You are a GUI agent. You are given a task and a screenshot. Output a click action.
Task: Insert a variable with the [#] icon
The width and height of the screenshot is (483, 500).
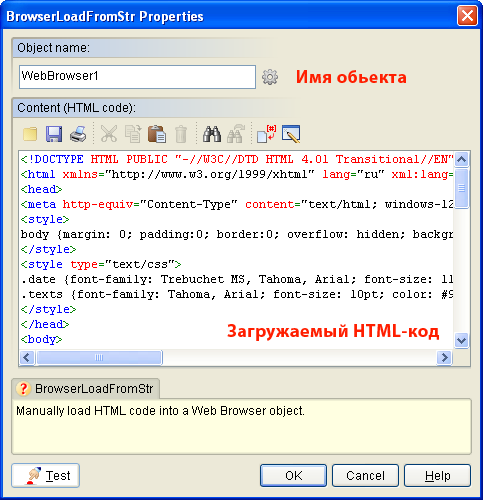(x=266, y=134)
